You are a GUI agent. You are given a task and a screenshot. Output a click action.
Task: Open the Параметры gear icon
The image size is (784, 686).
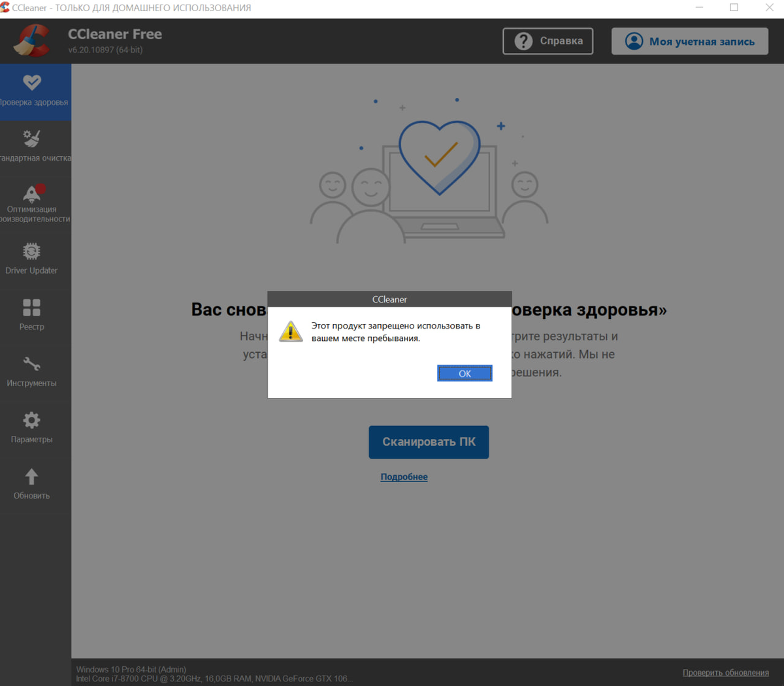click(31, 420)
